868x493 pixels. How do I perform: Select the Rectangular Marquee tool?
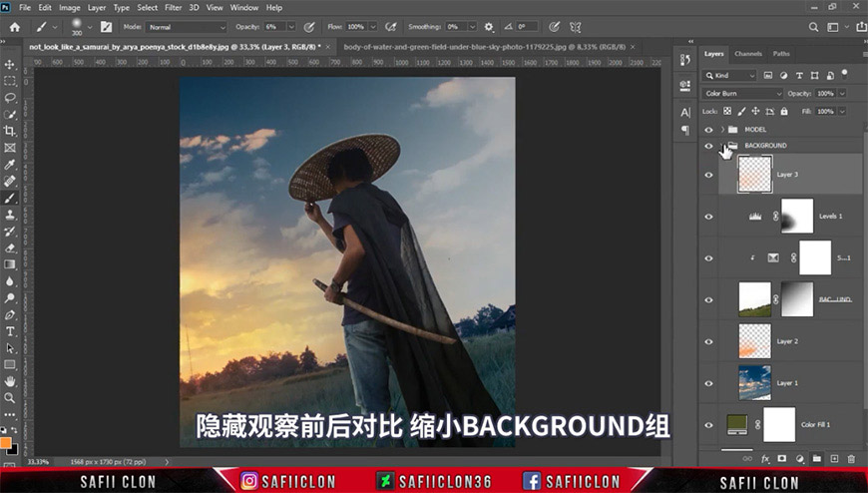pyautogui.click(x=10, y=81)
